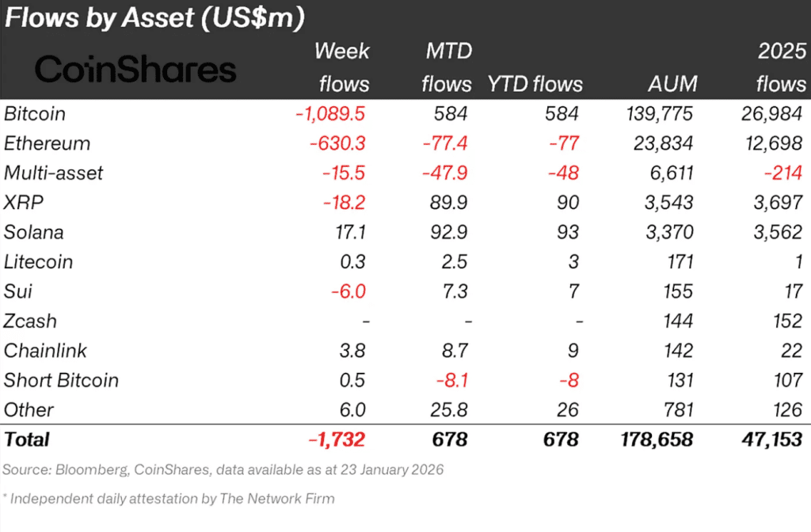Click XRP's 2025 flows value 3,697
The image size is (811, 532).
[x=780, y=203]
